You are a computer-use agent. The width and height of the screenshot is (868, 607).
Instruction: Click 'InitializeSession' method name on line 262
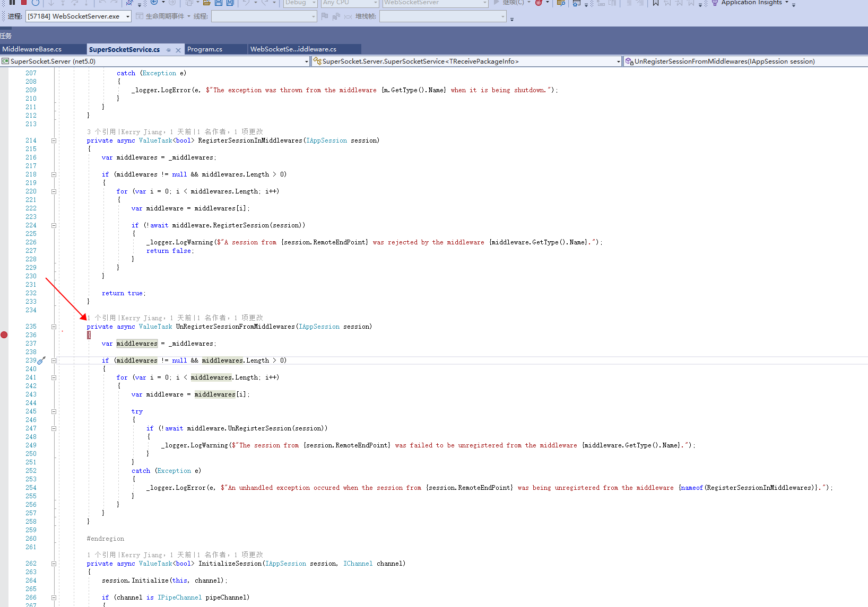[x=230, y=564]
